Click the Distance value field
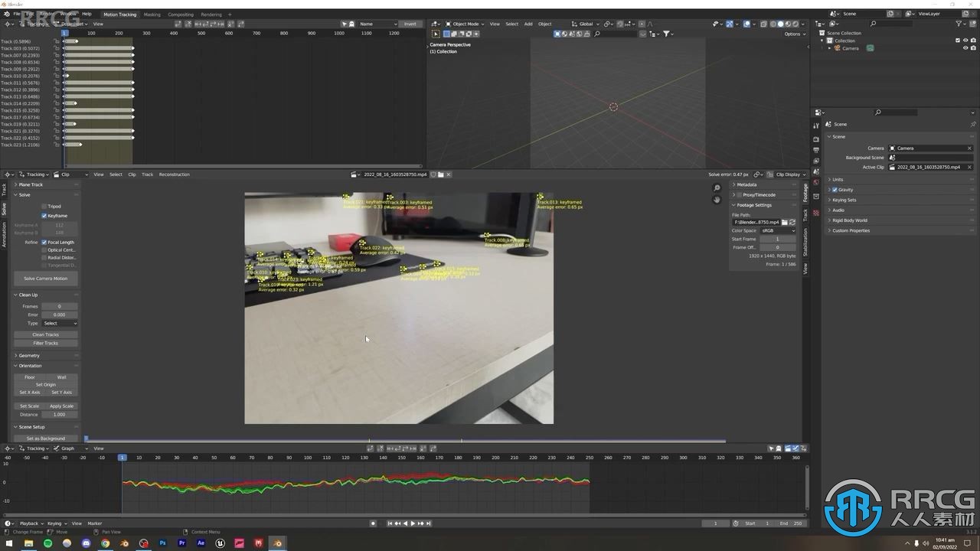 pyautogui.click(x=59, y=414)
